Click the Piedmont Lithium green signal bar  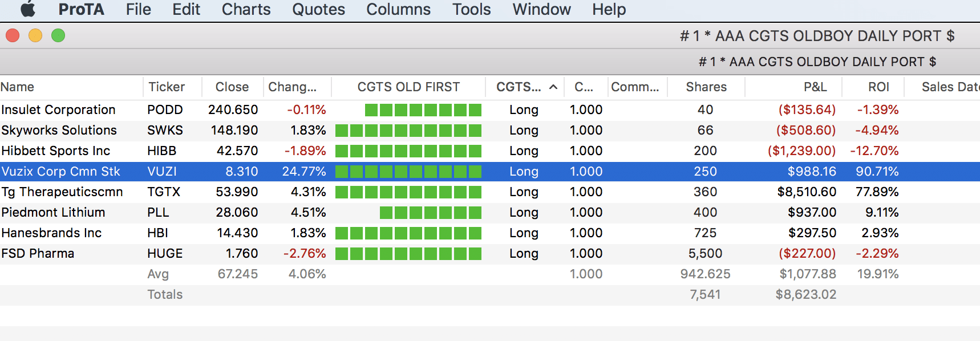click(430, 213)
